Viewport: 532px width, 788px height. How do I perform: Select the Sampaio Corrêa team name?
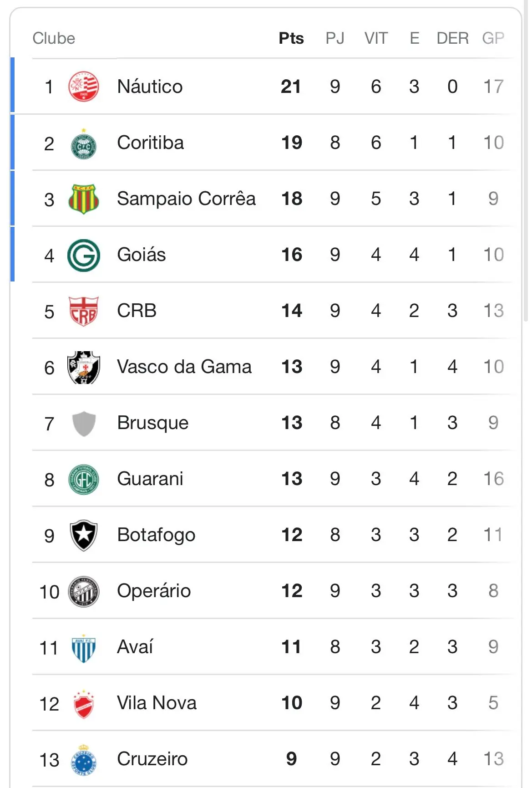click(x=186, y=199)
